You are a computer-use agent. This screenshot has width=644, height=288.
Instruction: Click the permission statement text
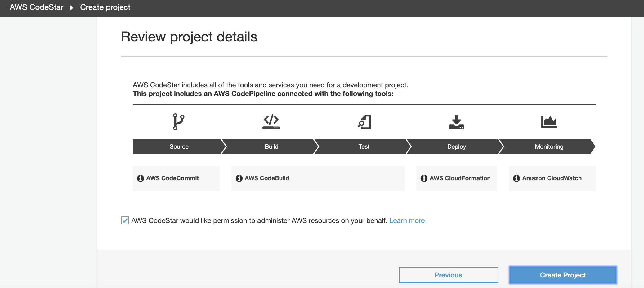click(259, 220)
